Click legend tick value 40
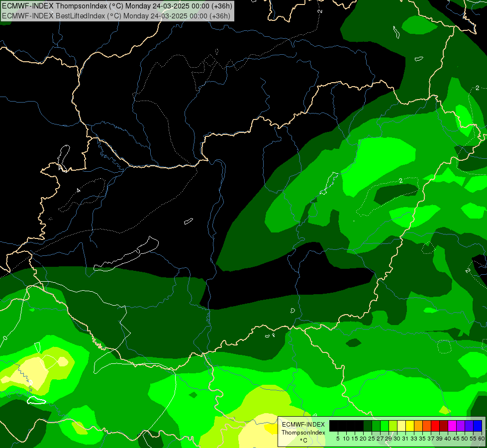Image resolution: width=487 pixels, height=448 pixels. 448,439
